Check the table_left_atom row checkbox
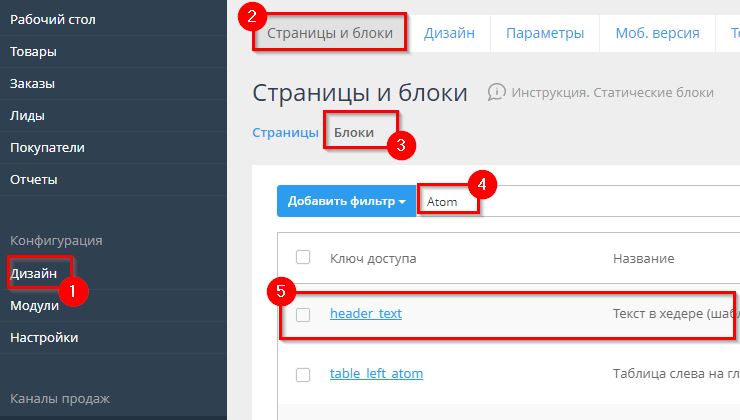 point(303,374)
